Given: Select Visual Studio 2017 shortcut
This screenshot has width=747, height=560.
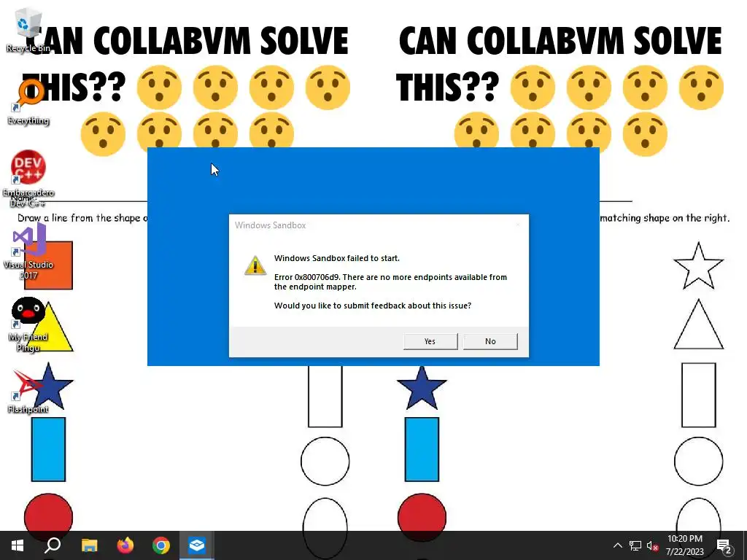Looking at the screenshot, I should [28, 252].
